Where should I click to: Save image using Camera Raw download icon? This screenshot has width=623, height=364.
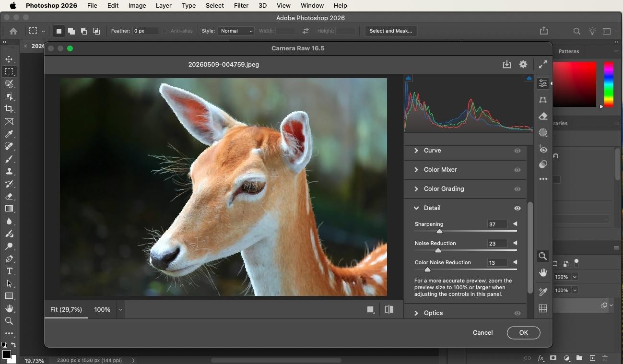507,64
